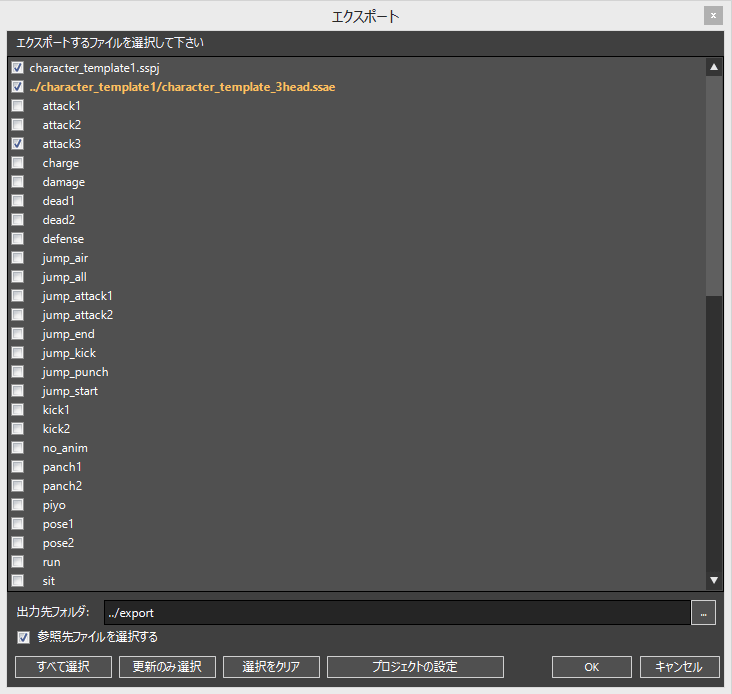Enable the pose2 checkbox
732x694 pixels.
pos(18,543)
